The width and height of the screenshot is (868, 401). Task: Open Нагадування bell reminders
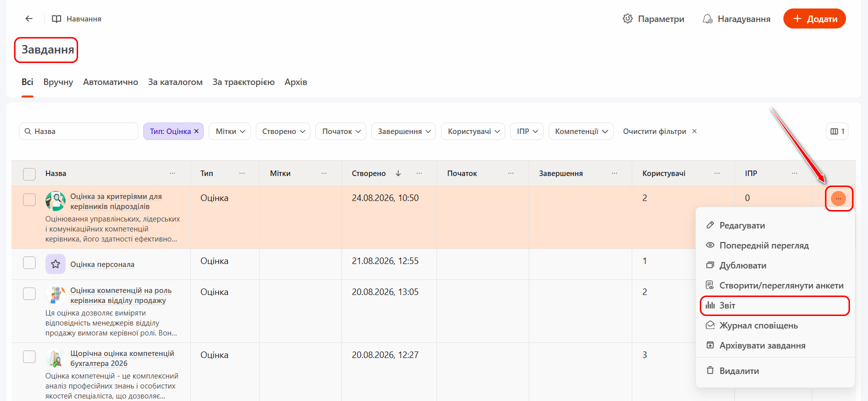click(736, 19)
